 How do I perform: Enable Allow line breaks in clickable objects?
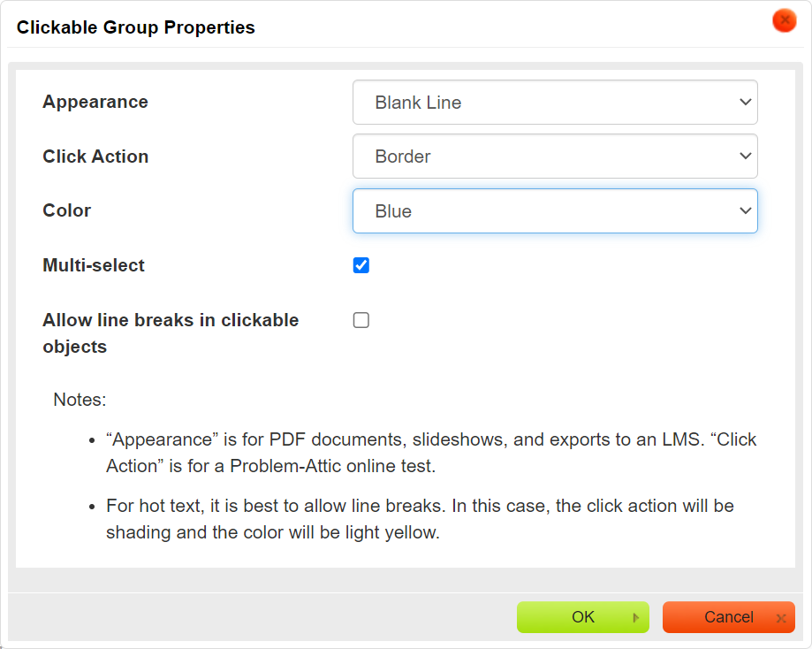tap(361, 320)
